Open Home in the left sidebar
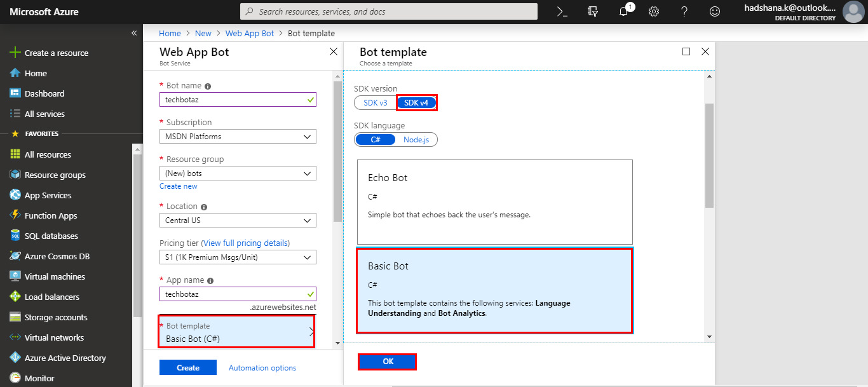Image resolution: width=868 pixels, height=387 pixels. (x=36, y=73)
